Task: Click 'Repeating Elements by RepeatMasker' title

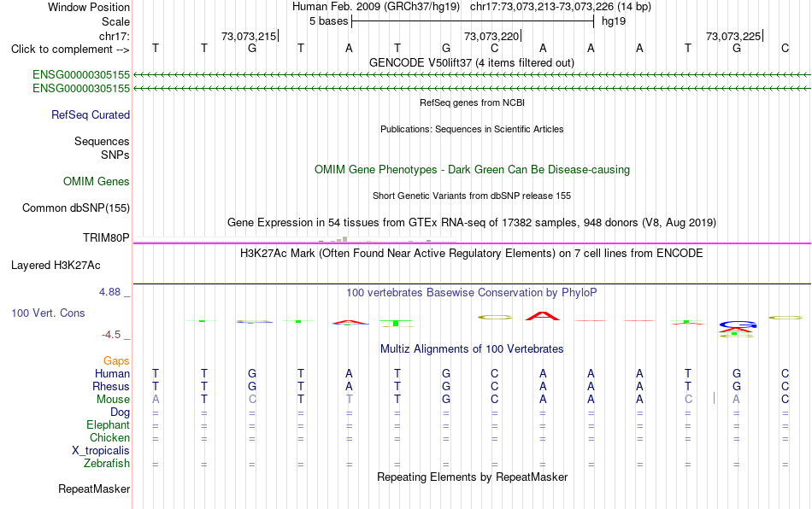Action: tap(473, 477)
